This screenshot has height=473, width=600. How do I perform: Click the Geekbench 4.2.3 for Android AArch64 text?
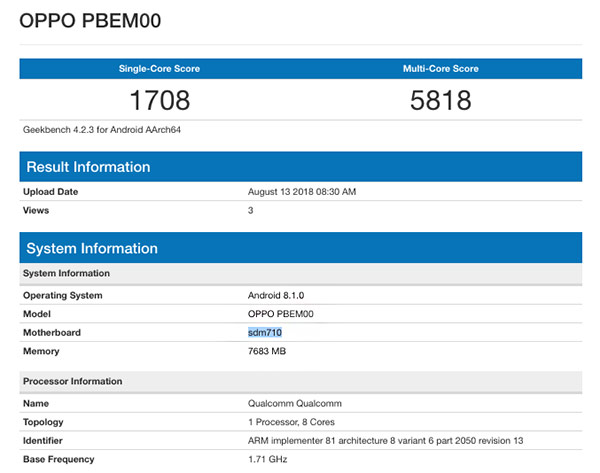pyautogui.click(x=102, y=130)
